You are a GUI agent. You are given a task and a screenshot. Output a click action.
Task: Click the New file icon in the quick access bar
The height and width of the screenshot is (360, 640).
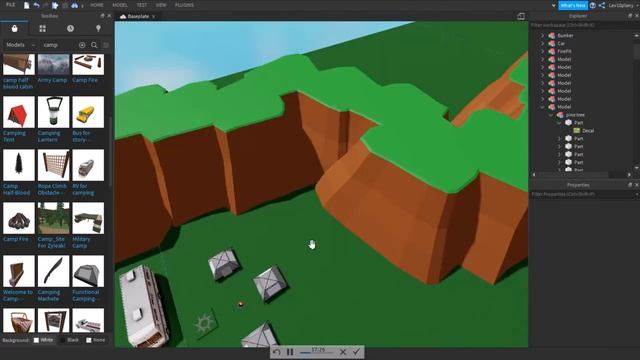click(27, 5)
